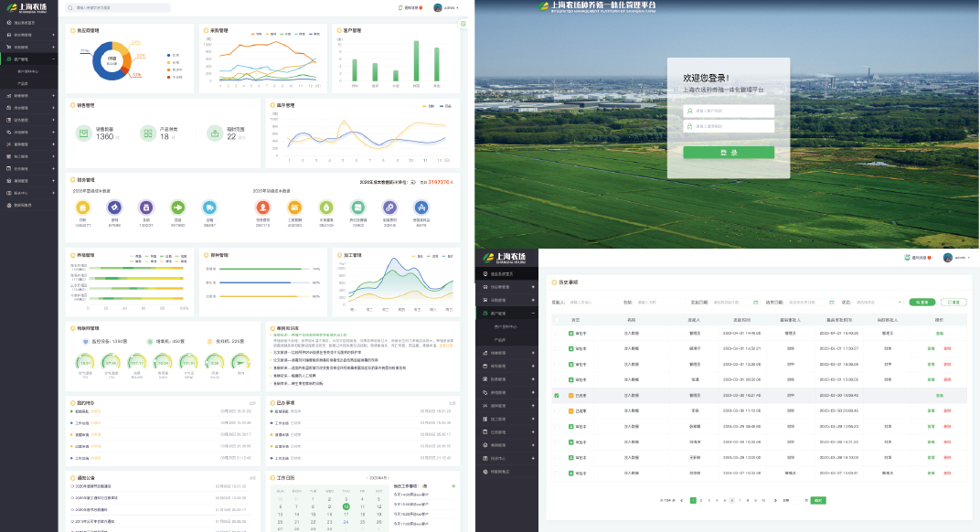Open the calendar icon in the 发起日期 field
This screenshot has height=532, width=980.
point(756,302)
